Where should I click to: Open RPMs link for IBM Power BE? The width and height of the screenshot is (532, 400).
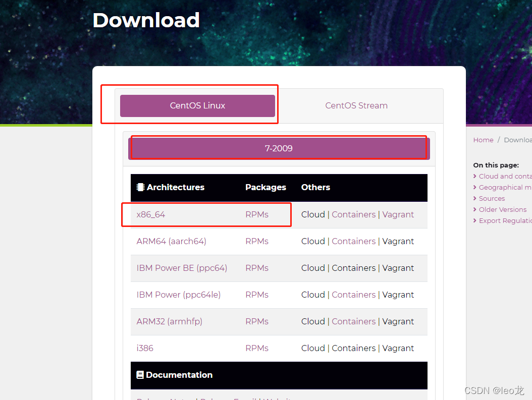[x=257, y=268]
